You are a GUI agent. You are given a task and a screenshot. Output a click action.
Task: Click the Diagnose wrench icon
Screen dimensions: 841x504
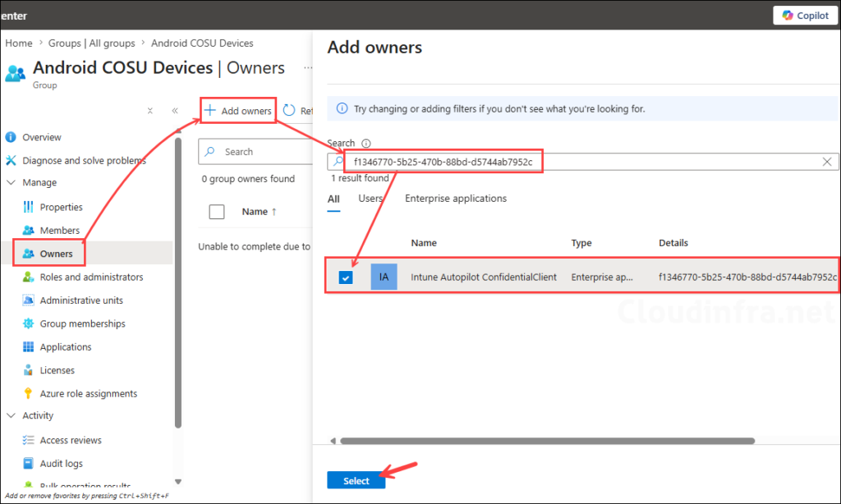click(x=11, y=160)
